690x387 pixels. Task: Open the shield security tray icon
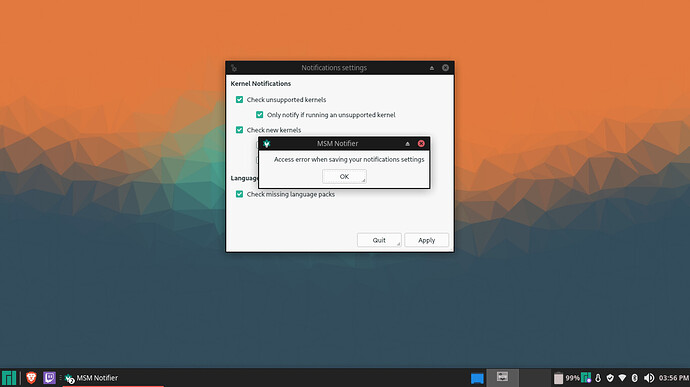click(610, 378)
